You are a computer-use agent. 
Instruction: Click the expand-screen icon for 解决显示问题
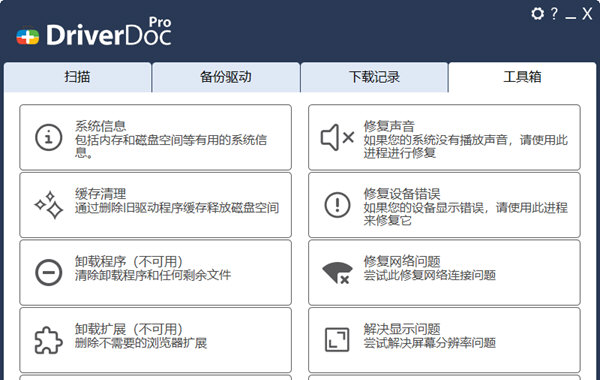pos(337,340)
